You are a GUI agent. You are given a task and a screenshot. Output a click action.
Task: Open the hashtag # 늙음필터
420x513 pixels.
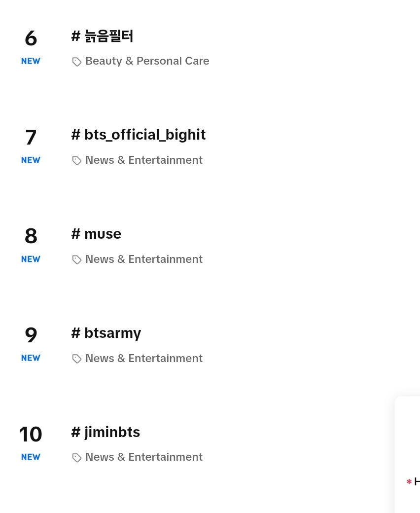[x=103, y=36]
